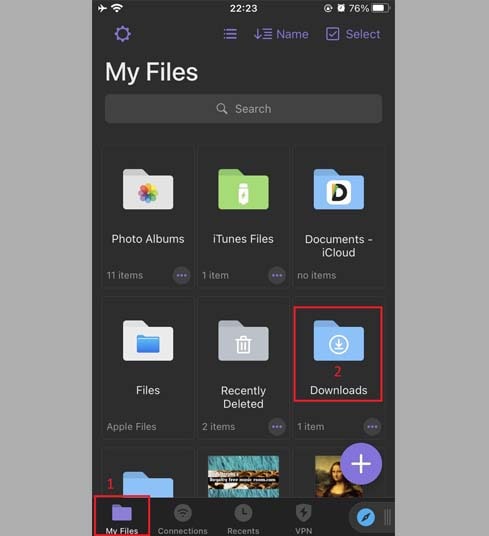
Task: Tap the 'no items' label
Action: 316,275
